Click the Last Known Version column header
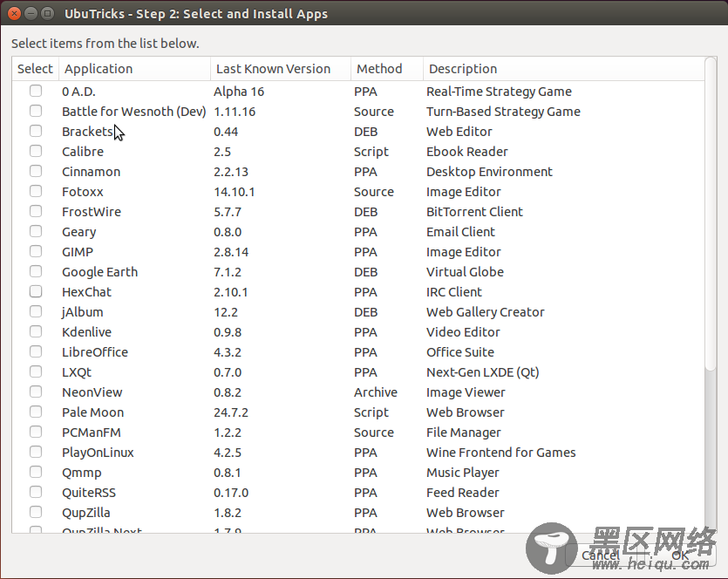 tap(281, 69)
